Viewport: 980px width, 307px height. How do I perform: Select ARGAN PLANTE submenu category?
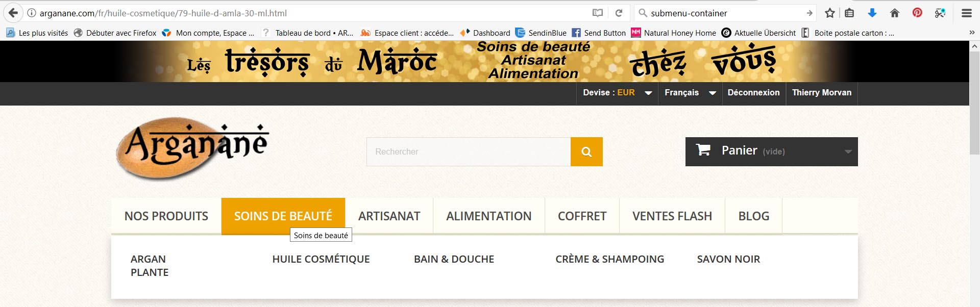point(150,266)
